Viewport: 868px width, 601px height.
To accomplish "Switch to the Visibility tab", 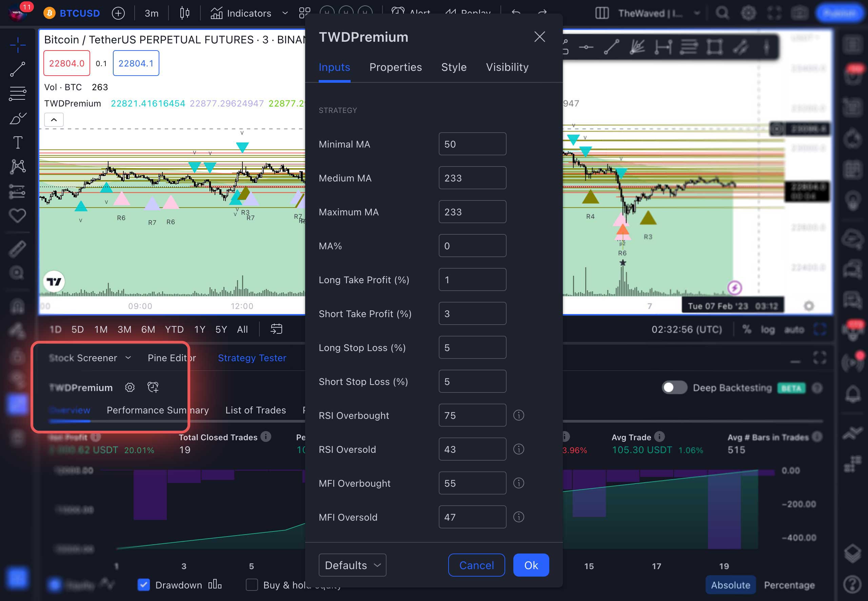I will tap(507, 67).
